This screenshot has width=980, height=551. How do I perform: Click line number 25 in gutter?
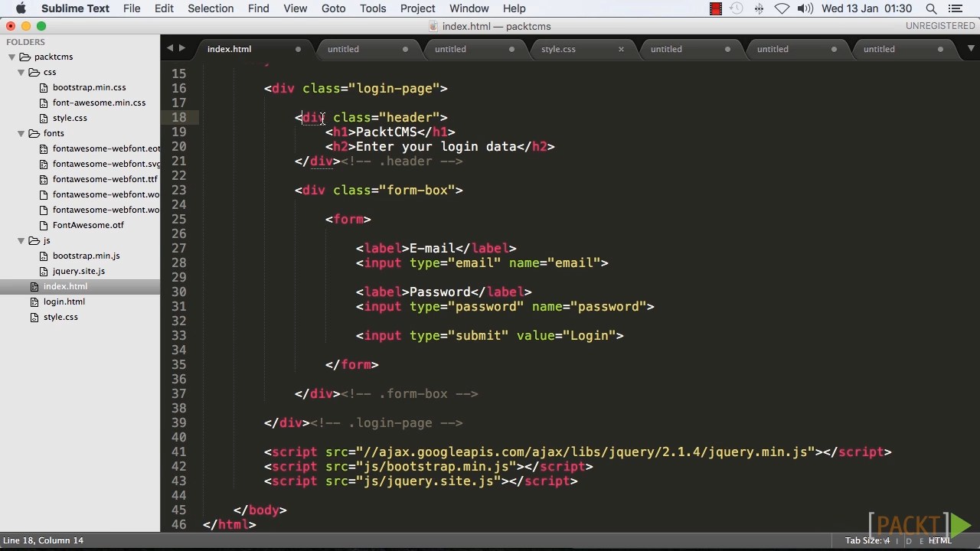(x=178, y=219)
